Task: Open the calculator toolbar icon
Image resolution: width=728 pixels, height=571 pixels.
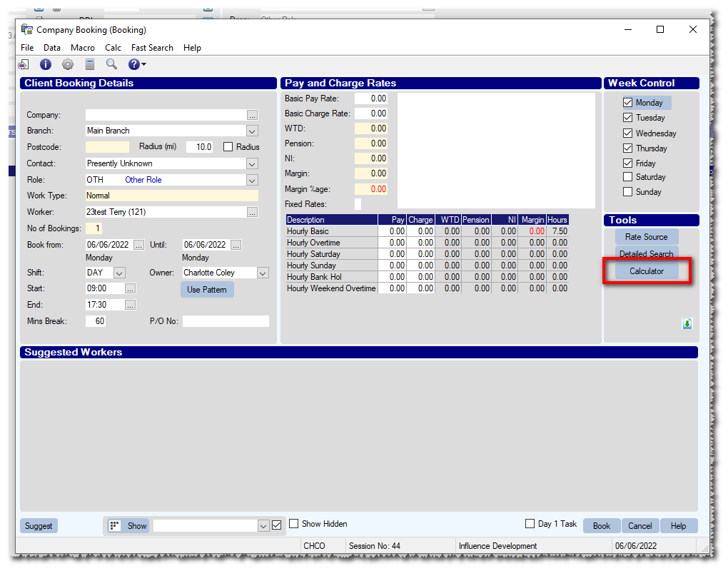Action: coord(90,64)
